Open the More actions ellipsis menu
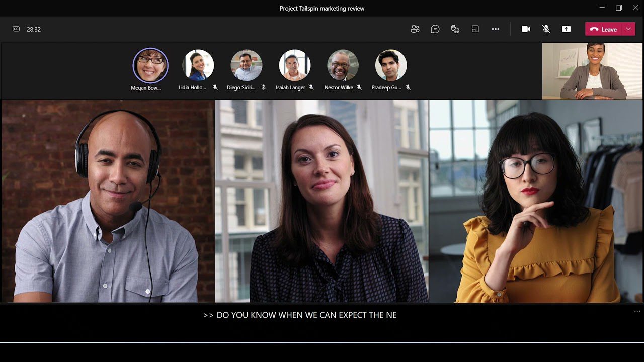Image resolution: width=644 pixels, height=362 pixels. tap(496, 29)
